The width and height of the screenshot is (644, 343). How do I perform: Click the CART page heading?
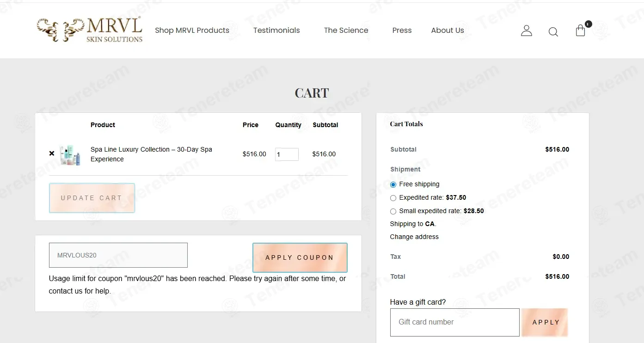tap(312, 93)
